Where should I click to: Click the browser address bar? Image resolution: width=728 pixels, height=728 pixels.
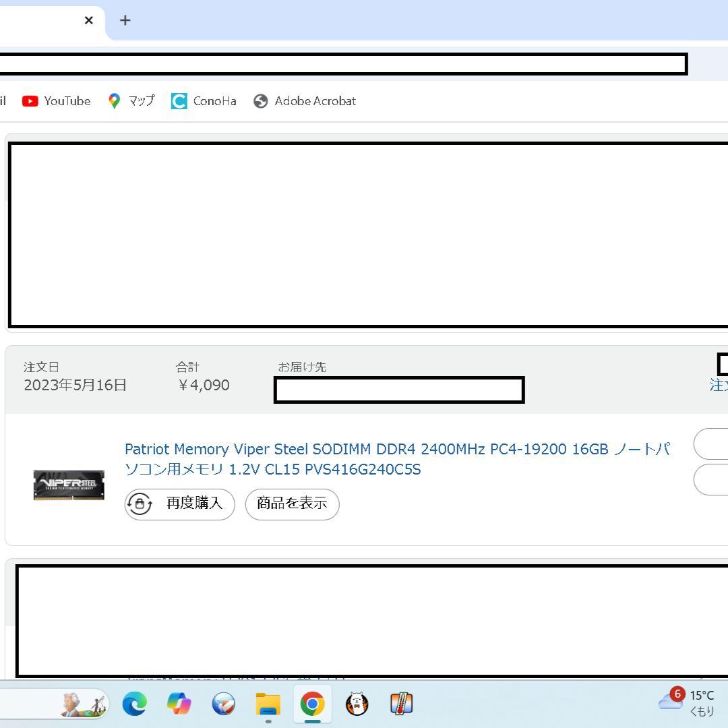[337, 65]
